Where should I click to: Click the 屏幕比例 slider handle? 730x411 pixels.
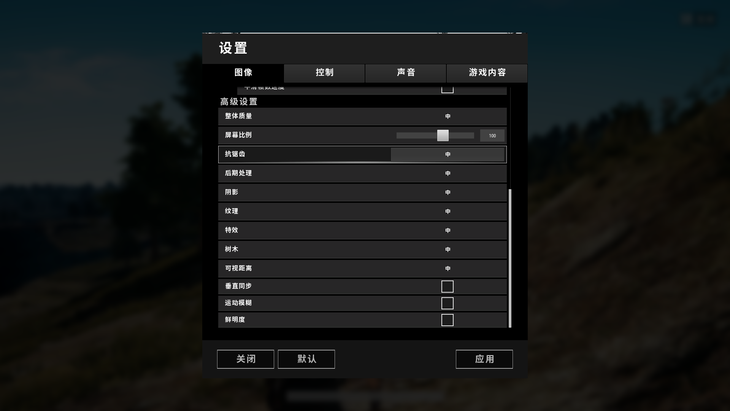click(443, 135)
